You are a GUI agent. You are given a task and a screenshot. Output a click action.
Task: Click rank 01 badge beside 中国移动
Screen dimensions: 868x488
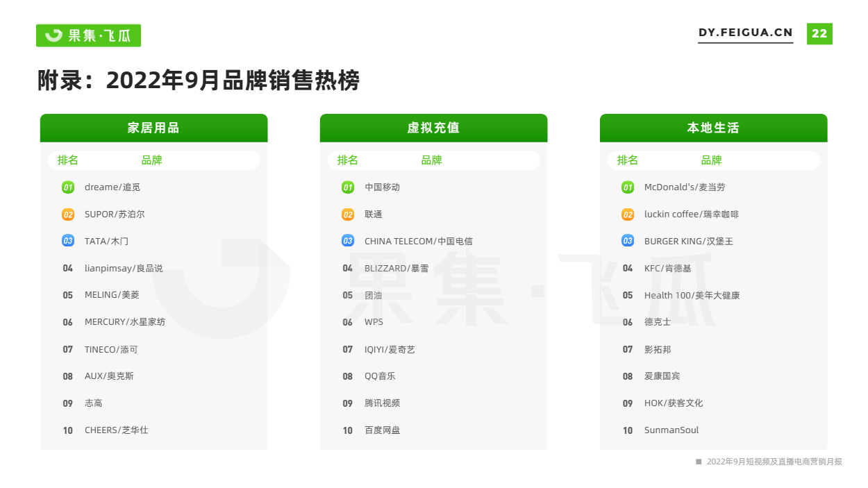point(348,187)
